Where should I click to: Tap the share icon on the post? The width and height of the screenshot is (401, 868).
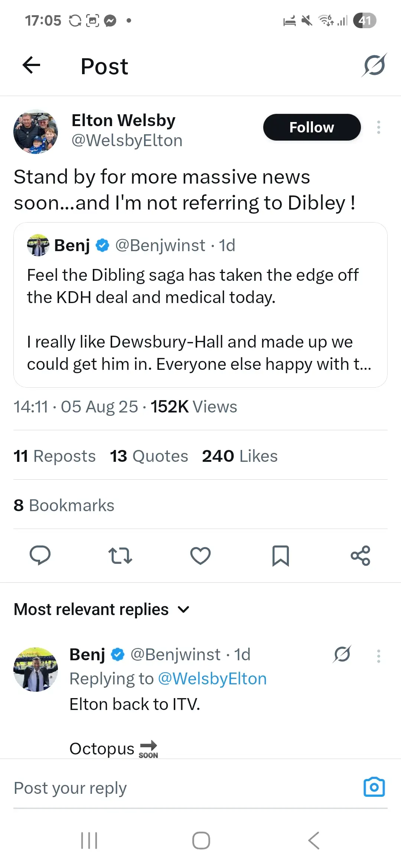pos(361,555)
